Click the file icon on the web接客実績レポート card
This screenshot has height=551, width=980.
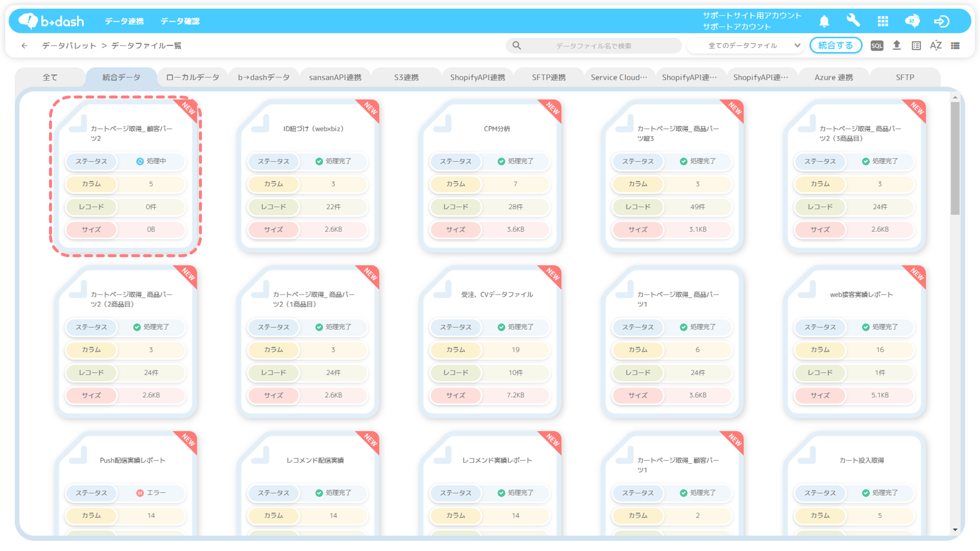807,289
